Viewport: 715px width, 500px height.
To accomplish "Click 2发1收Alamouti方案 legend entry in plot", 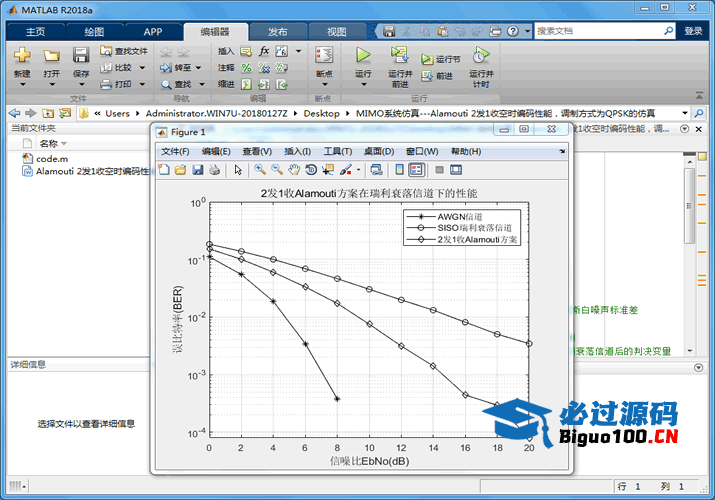I will pyautogui.click(x=477, y=239).
